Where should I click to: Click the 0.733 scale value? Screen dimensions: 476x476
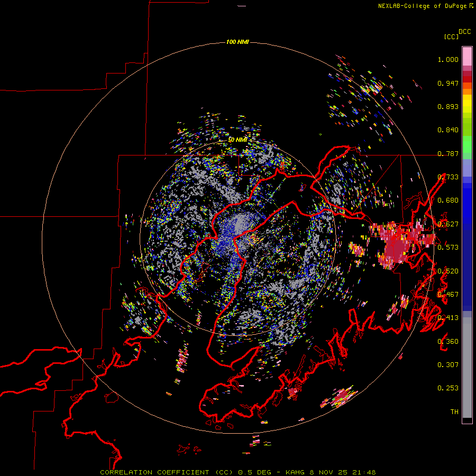[x=448, y=177]
